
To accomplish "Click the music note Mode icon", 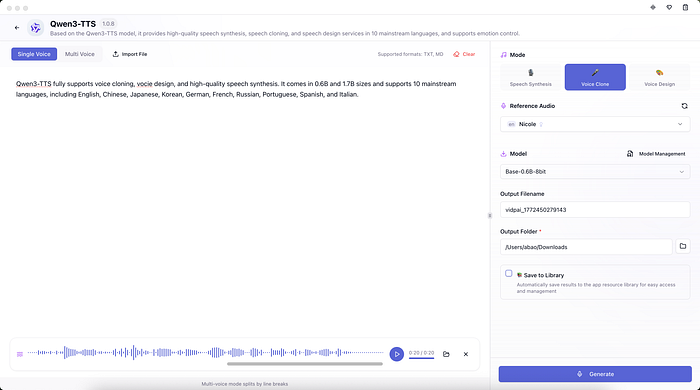I will click(x=504, y=55).
